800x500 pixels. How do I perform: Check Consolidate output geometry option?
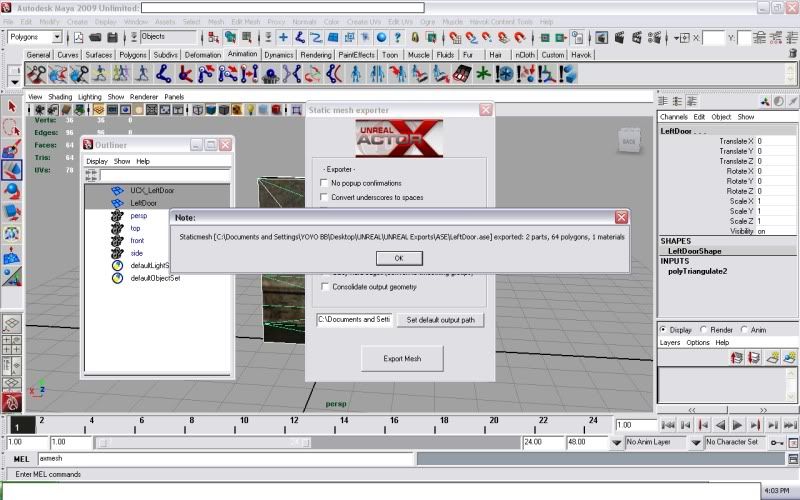click(x=324, y=287)
